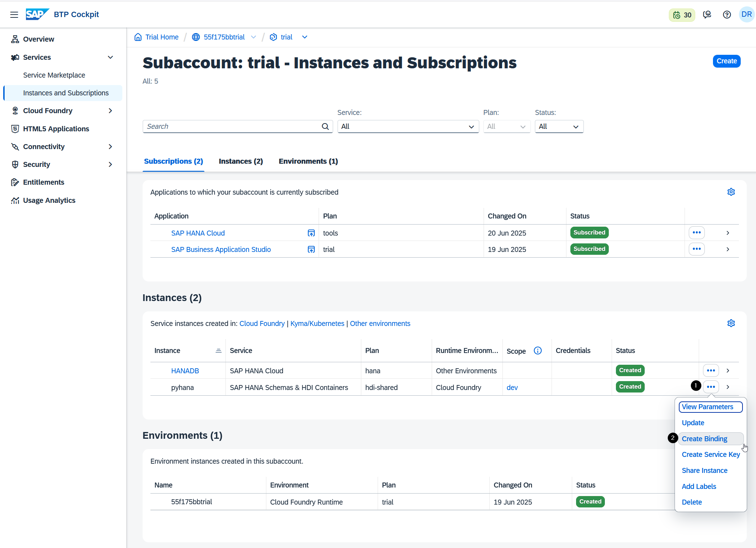This screenshot has height=548, width=756.
Task: Open the Subscriptions table settings gear
Action: coord(731,192)
